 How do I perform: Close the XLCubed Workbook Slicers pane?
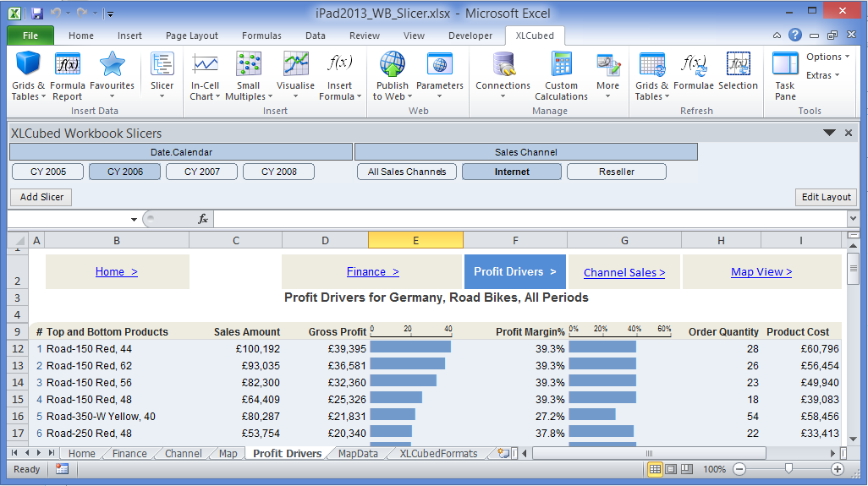click(x=848, y=133)
